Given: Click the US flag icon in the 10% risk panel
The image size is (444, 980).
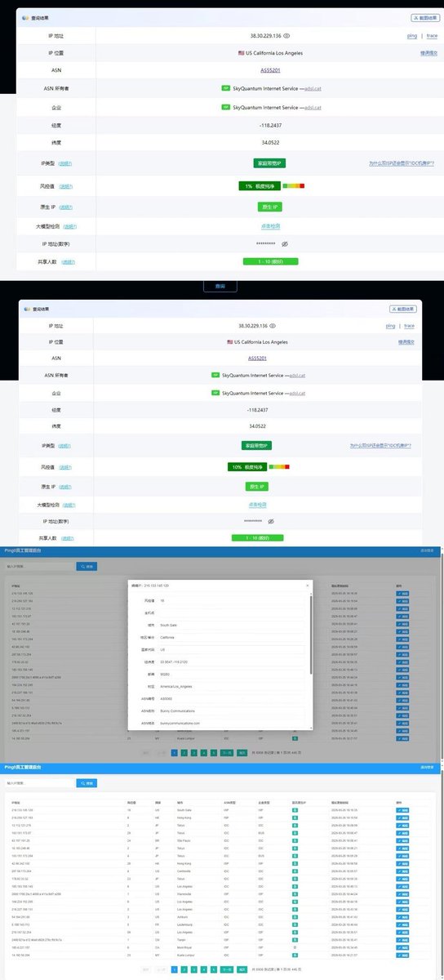Looking at the screenshot, I should click(x=229, y=342).
